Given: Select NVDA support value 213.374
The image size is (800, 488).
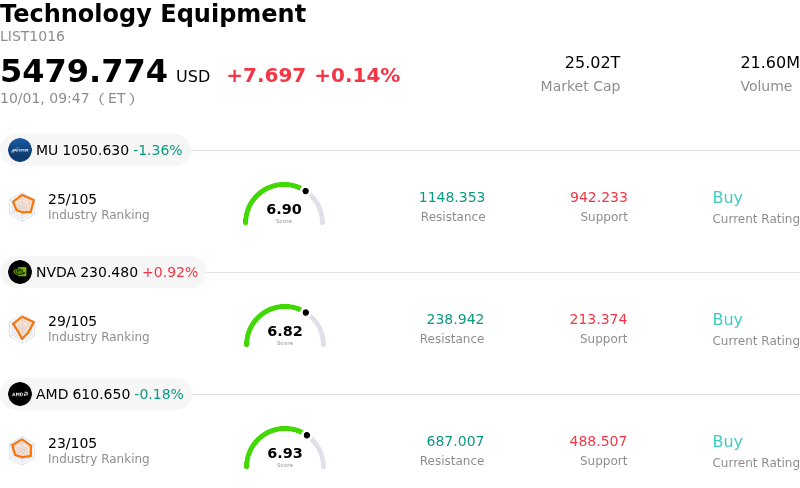Looking at the screenshot, I should click(598, 319).
